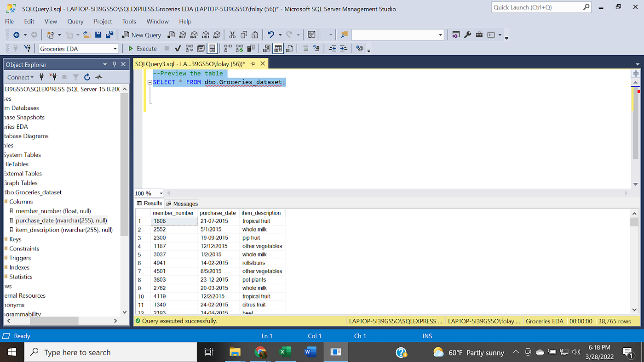
Task: Toggle Results to Grid mode
Action: pyautogui.click(x=278, y=48)
